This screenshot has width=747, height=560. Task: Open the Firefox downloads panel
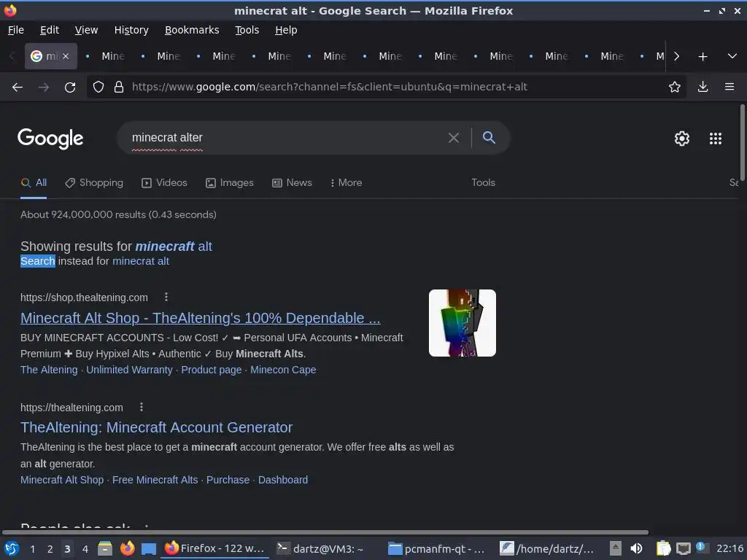click(x=703, y=87)
